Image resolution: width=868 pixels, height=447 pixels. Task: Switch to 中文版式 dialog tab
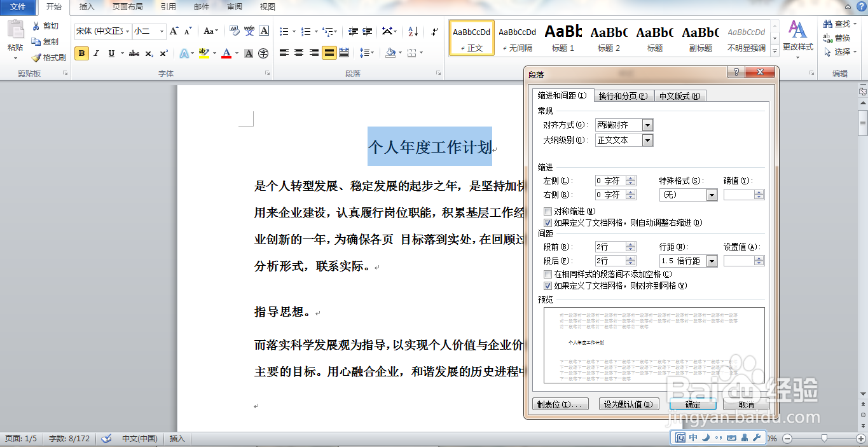680,96
